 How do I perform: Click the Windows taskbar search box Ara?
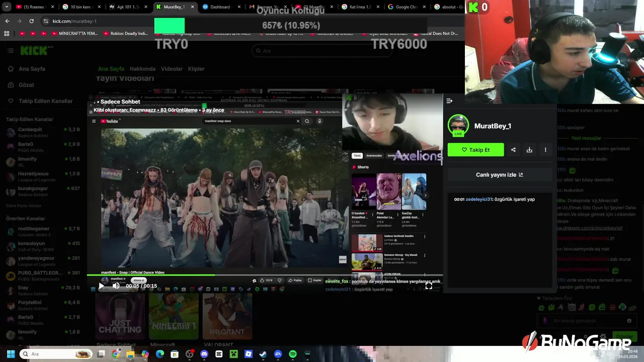point(56,354)
